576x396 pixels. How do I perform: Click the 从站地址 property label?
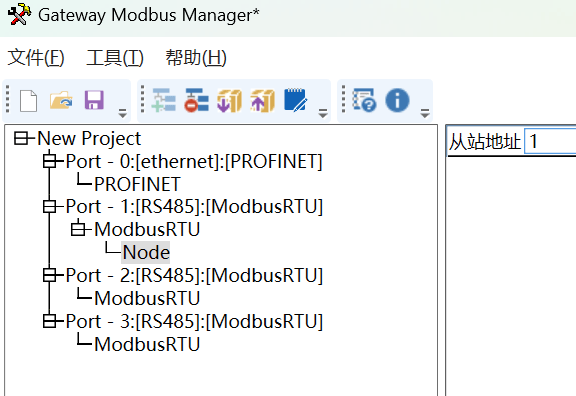click(x=485, y=141)
